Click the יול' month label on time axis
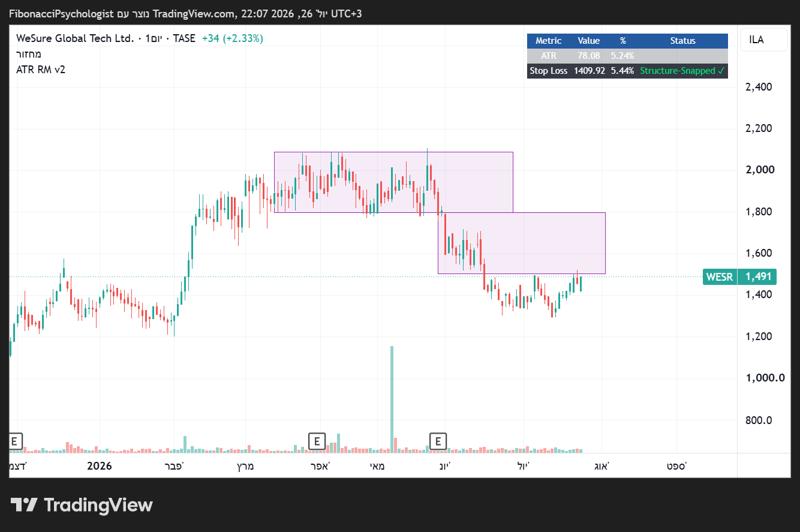The image size is (800, 532). pyautogui.click(x=524, y=466)
